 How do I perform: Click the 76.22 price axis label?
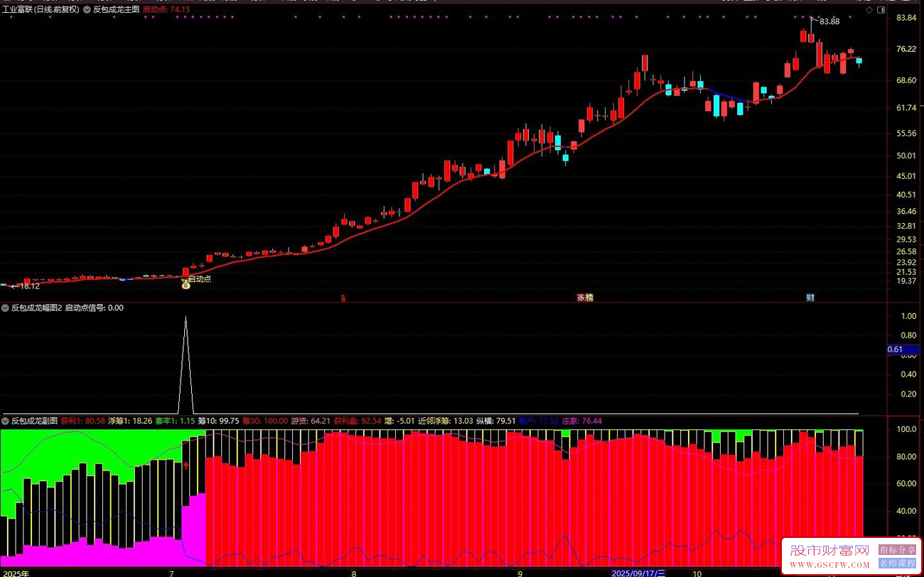pos(906,49)
